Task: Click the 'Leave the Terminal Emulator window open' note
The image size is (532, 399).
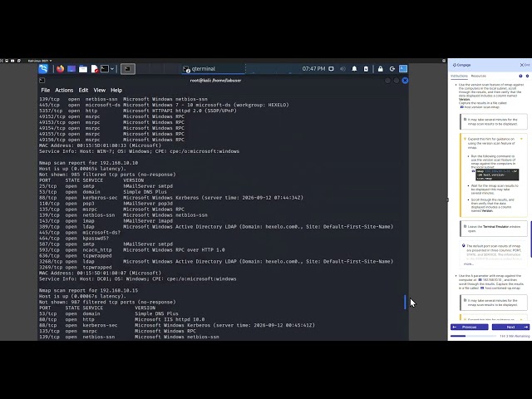Action: point(494,229)
